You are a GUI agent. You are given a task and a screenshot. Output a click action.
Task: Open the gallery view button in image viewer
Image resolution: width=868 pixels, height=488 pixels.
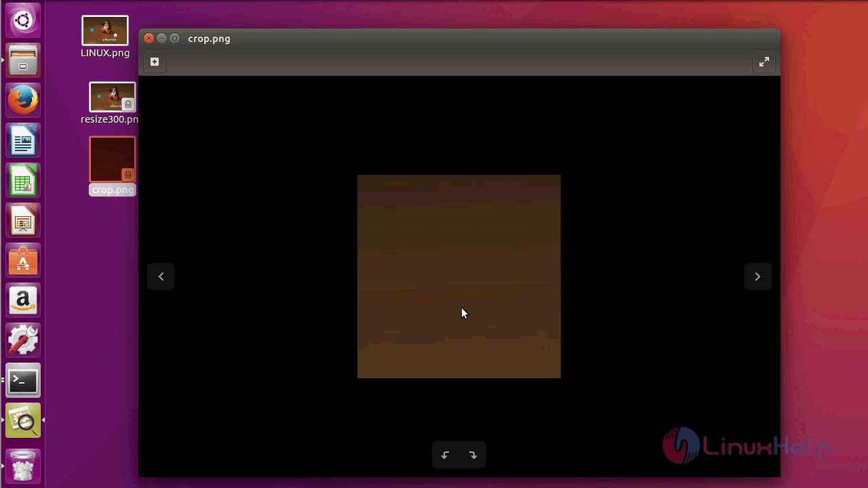155,62
